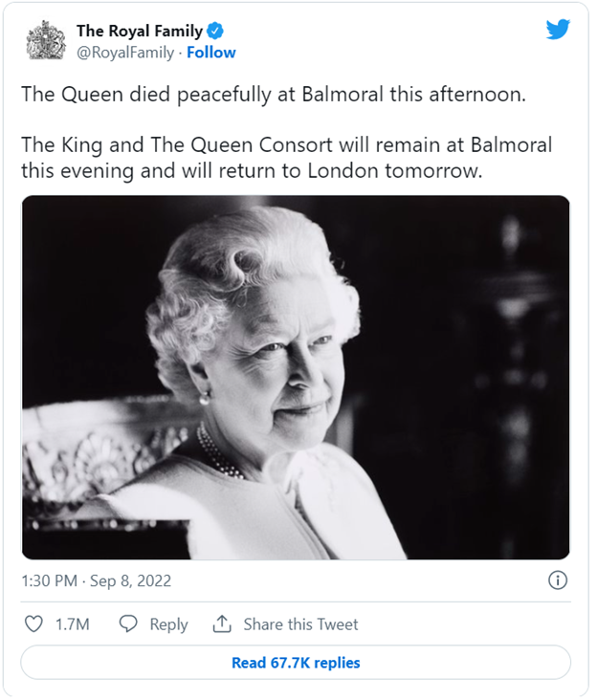
Task: Click the King and Queen Consort paragraph
Action: (x=287, y=158)
